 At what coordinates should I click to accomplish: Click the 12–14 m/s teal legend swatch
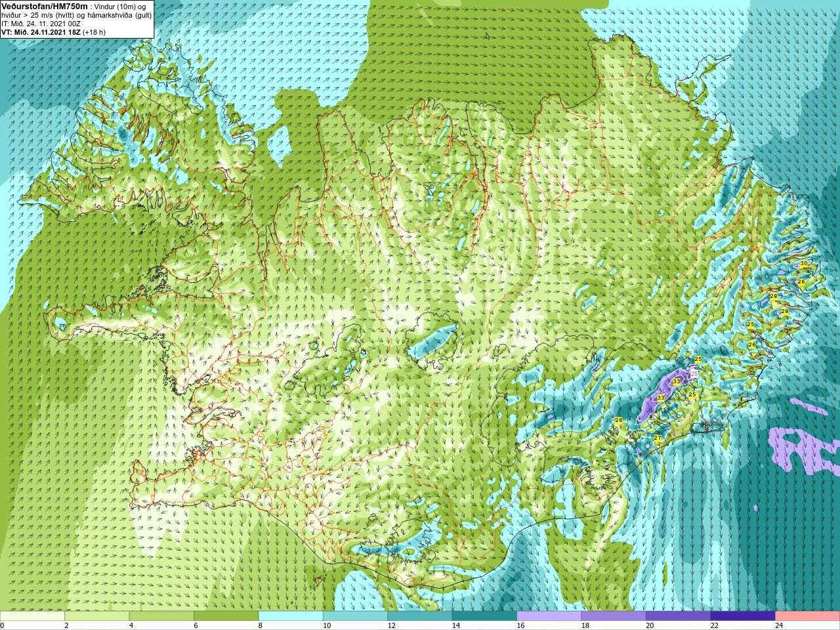click(x=420, y=616)
